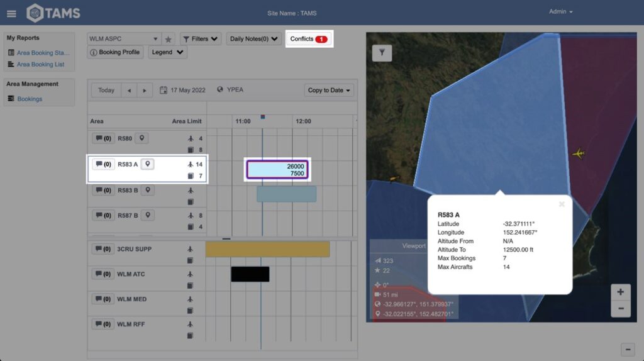The width and height of the screenshot is (644, 361).
Task: Open the Daily Notes menu
Action: click(x=253, y=39)
